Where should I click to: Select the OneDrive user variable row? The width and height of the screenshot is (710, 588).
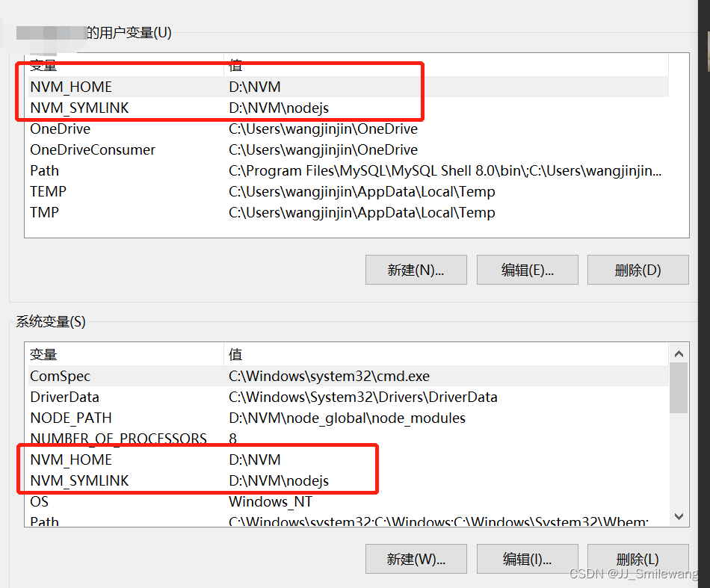pyautogui.click(x=60, y=129)
